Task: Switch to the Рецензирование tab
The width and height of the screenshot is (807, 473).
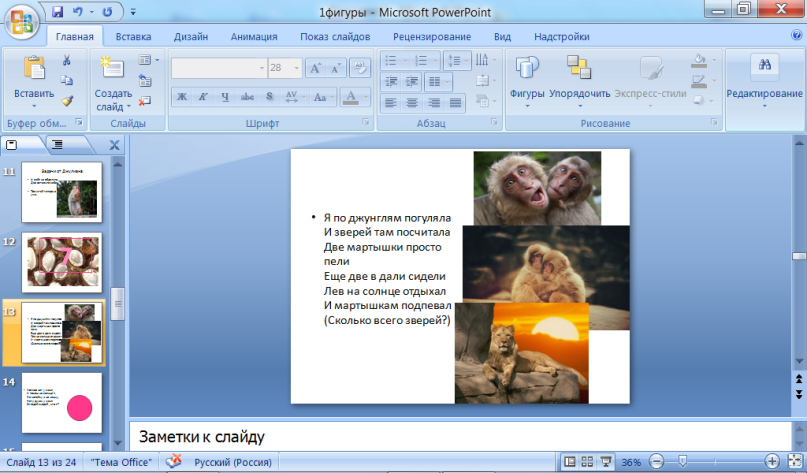Action: [x=432, y=37]
